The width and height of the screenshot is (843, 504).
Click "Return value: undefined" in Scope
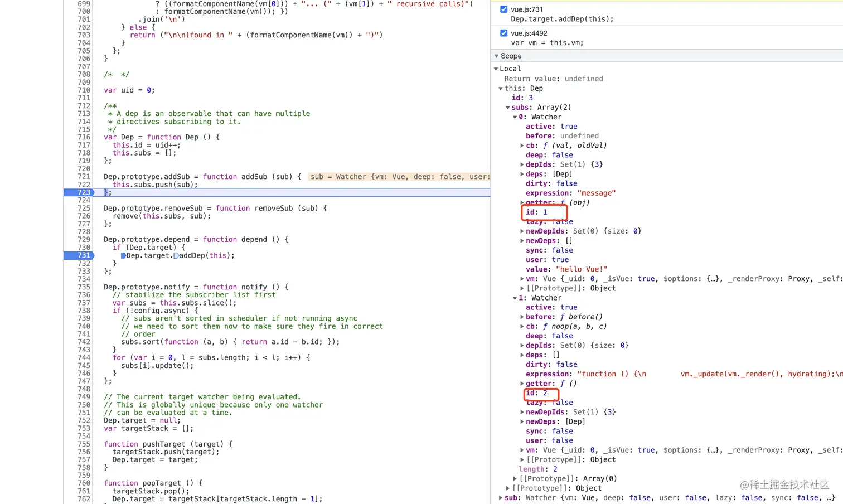554,79
